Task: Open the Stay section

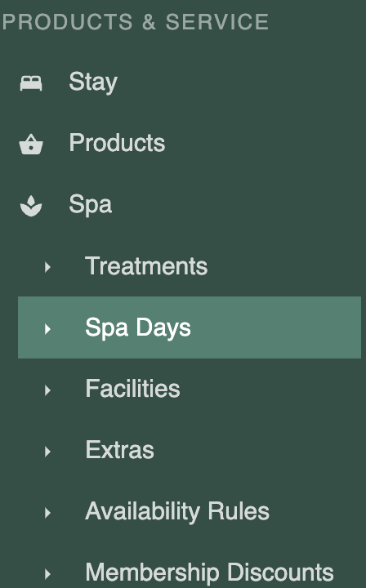Action: click(x=93, y=82)
